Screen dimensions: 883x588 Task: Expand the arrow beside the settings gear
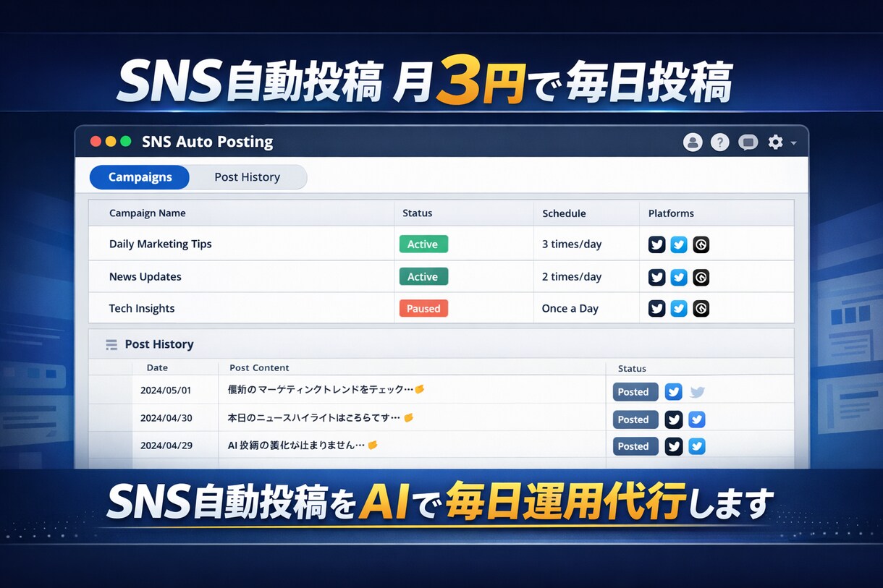coord(793,143)
